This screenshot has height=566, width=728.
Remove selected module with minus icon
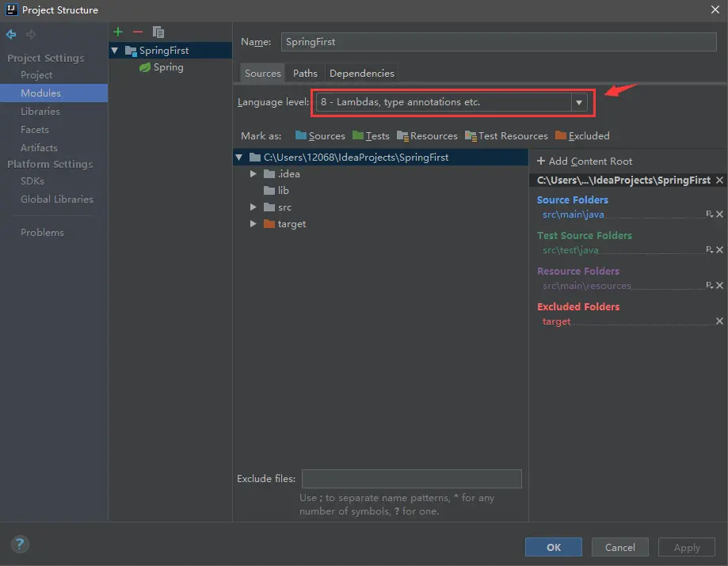[137, 32]
